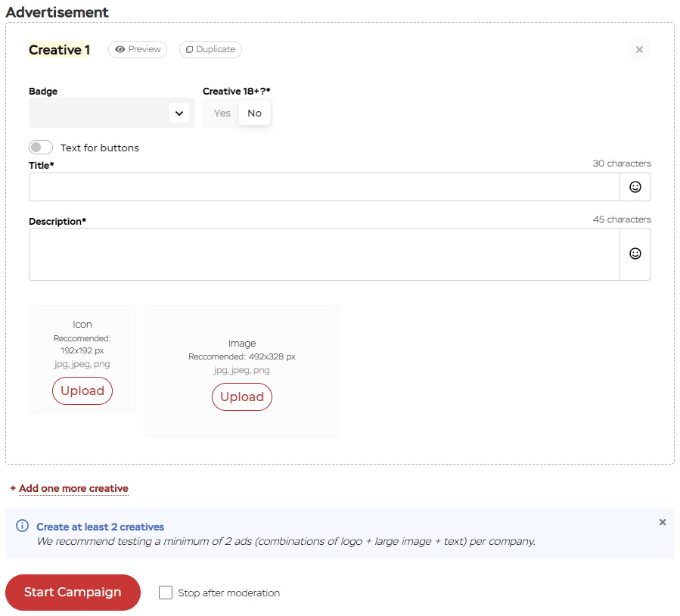Select 'No' for Creative 18+
The image size is (680, 616).
click(254, 113)
